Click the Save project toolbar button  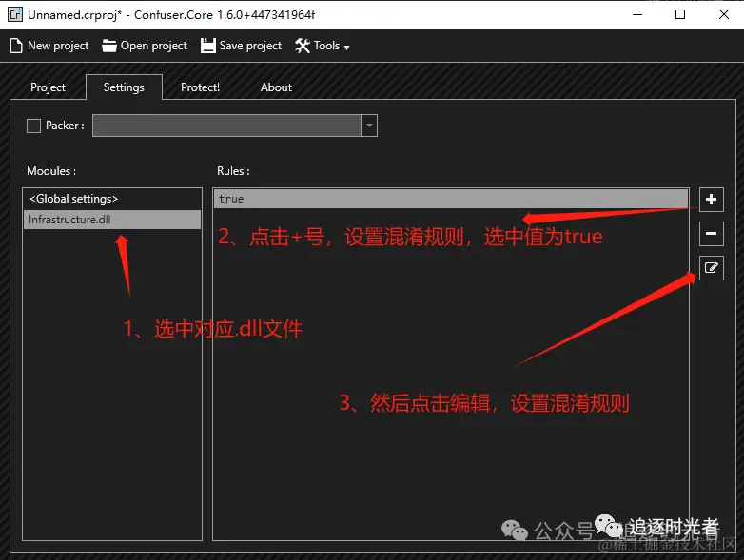[241, 46]
